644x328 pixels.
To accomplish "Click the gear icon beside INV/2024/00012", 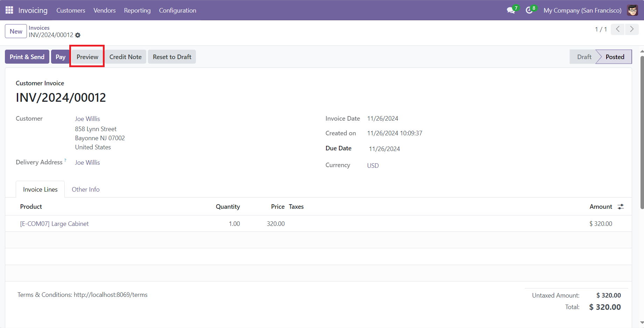I will [78, 35].
